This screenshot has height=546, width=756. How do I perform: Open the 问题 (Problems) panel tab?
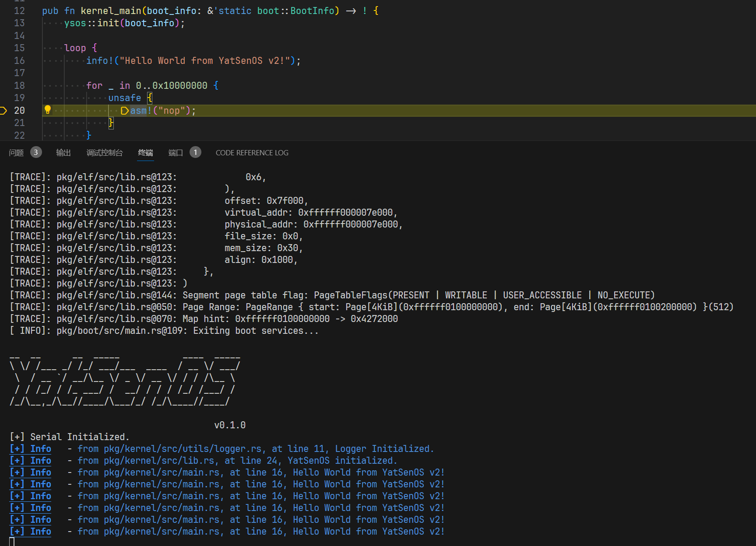(x=16, y=153)
